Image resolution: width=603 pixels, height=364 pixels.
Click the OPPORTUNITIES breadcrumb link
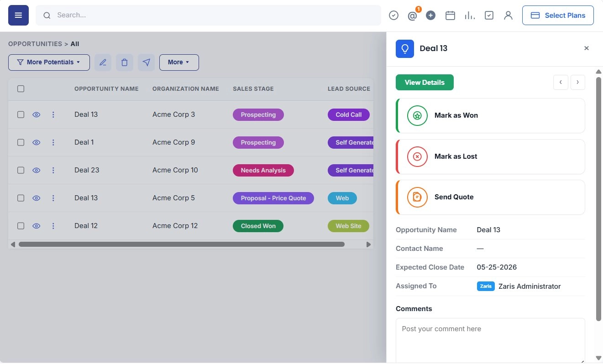pyautogui.click(x=35, y=44)
